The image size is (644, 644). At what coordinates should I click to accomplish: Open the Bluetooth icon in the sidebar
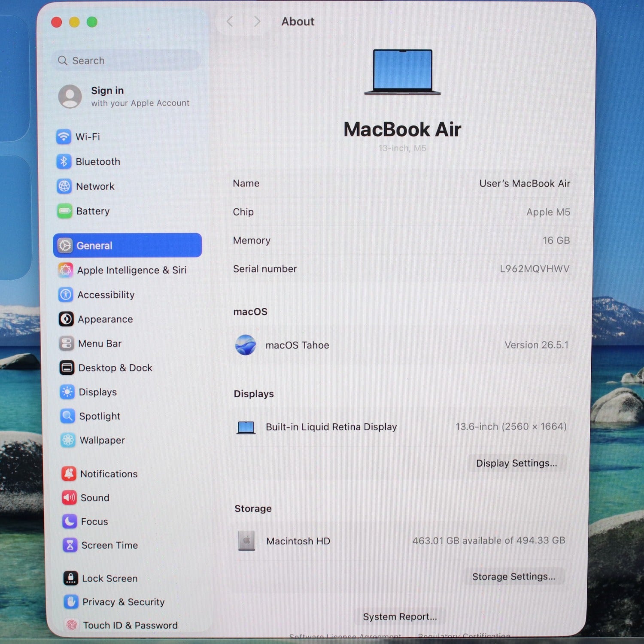point(64,161)
